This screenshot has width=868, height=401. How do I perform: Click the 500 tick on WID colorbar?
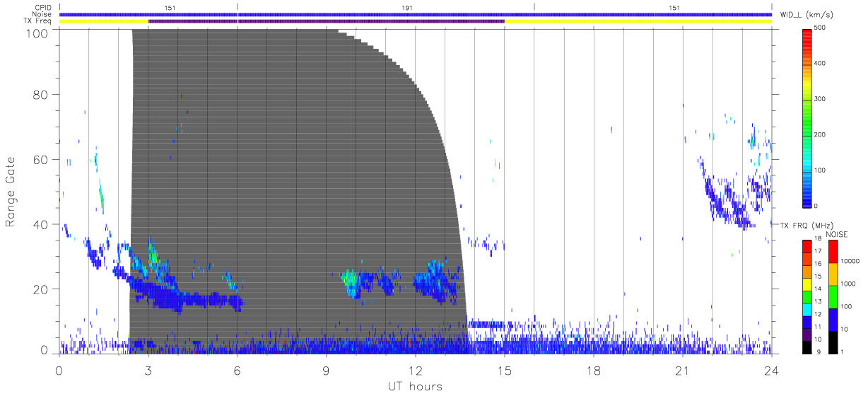point(821,28)
